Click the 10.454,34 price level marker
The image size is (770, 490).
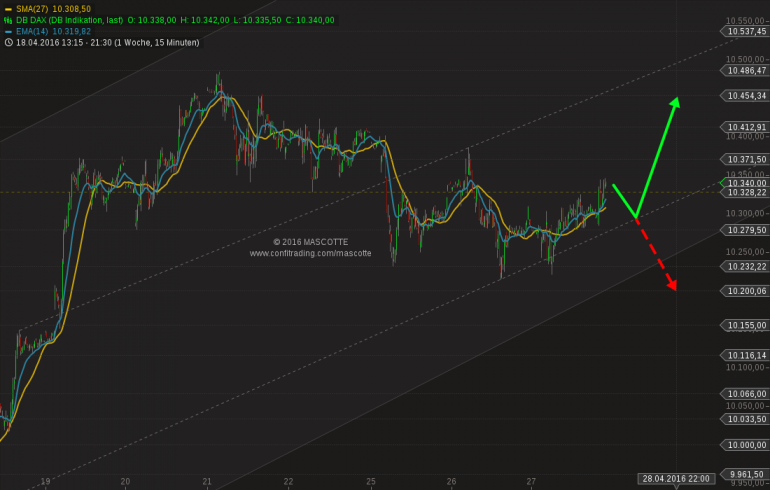[744, 96]
